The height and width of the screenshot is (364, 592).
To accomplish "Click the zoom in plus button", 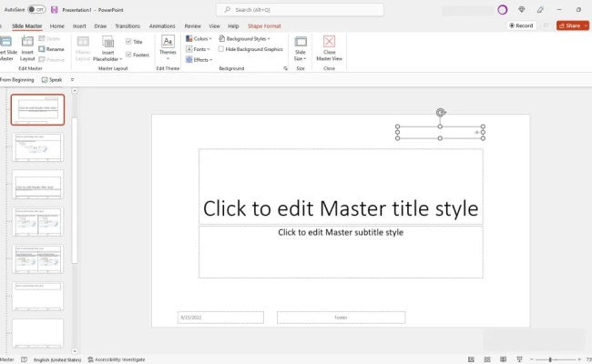I will coord(579,359).
